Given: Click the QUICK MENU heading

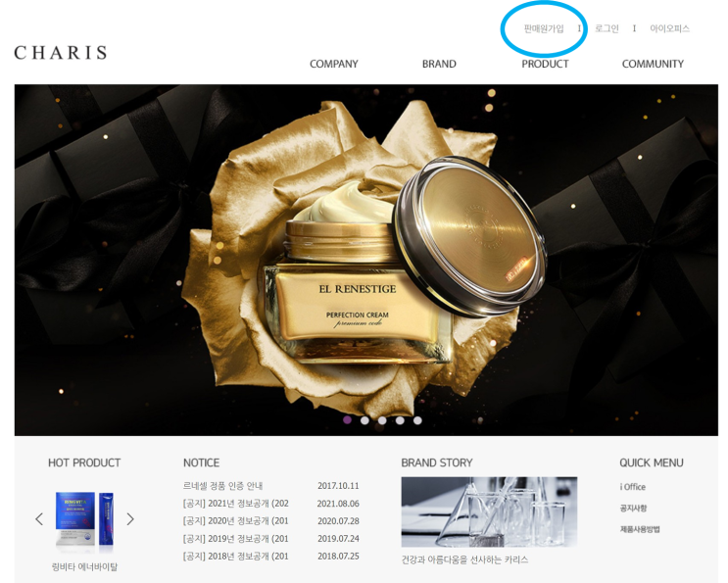Looking at the screenshot, I should tap(652, 462).
